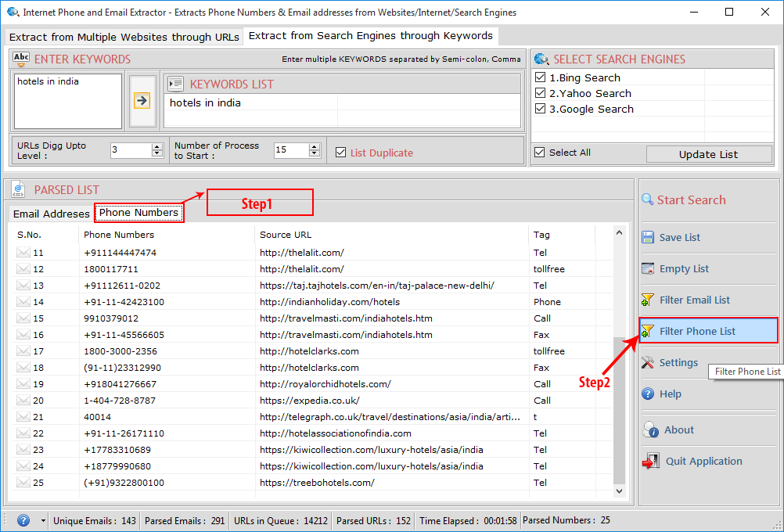Click the Filter Phone List funnel icon
Screen dimensions: 784x532
[648, 331]
